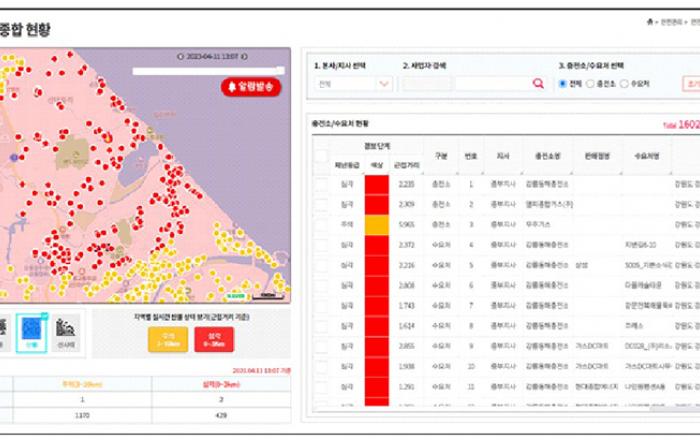
Task: Click the magnifier search icon in 사업자 검색
Action: point(539,84)
